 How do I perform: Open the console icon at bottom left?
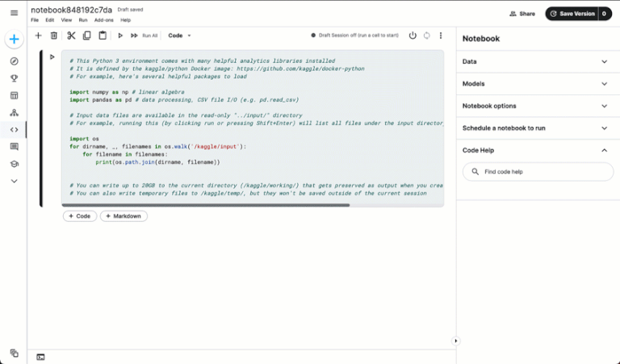40,357
